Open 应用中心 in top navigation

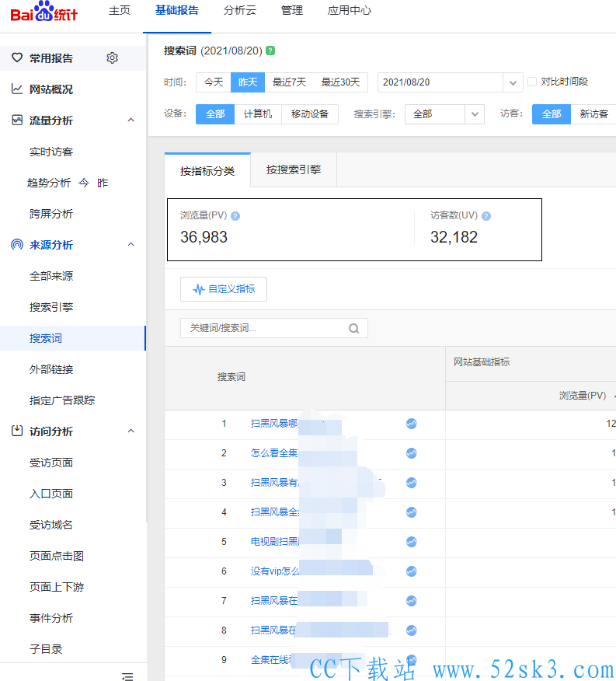coord(350,10)
